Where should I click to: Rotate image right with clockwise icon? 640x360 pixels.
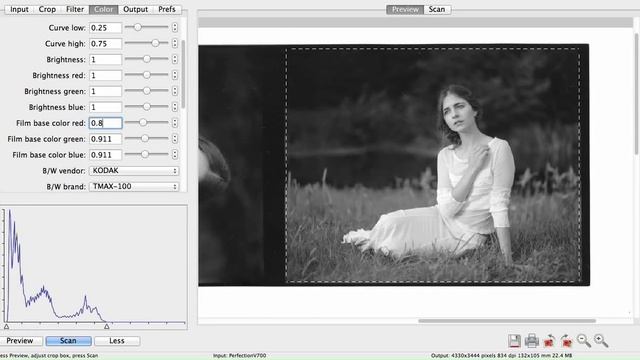(x=567, y=341)
